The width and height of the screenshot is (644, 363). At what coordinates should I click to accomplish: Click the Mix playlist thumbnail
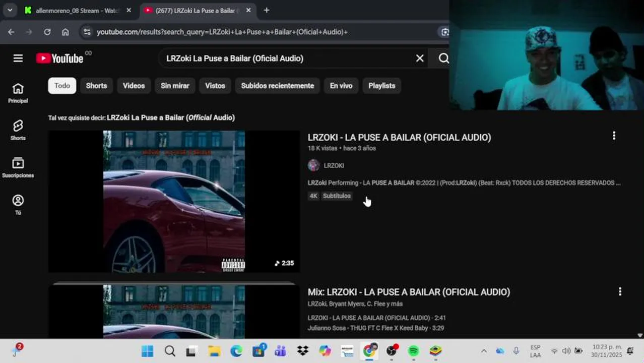pos(174,311)
